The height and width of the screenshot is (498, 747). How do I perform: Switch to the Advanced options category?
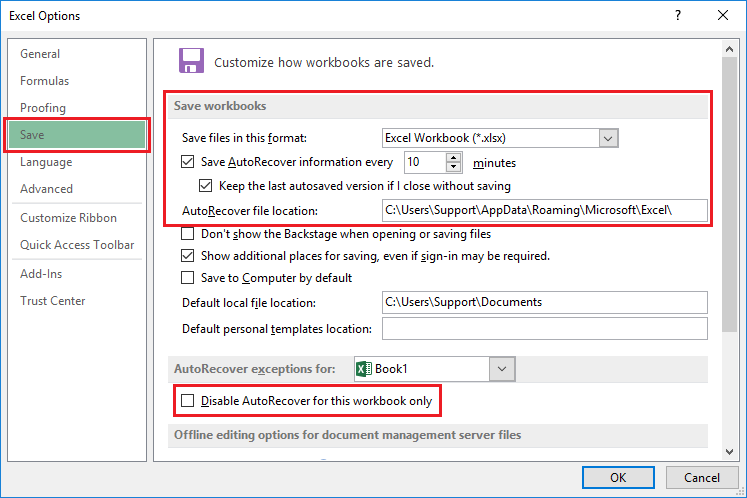click(47, 189)
